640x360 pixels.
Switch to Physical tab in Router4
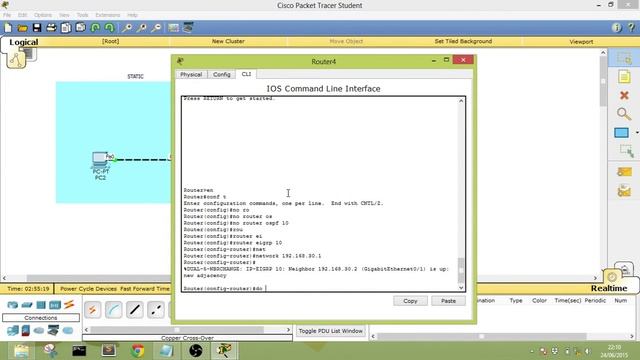tap(191, 74)
